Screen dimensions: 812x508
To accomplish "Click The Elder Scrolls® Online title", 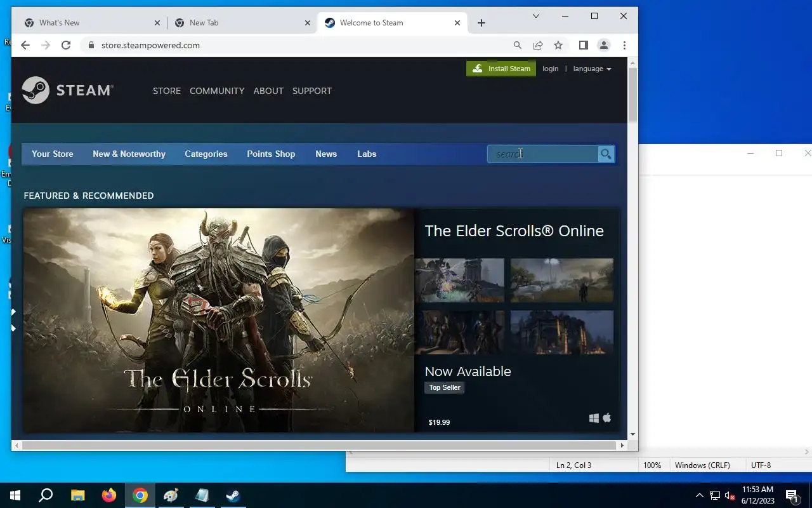I will click(x=514, y=231).
